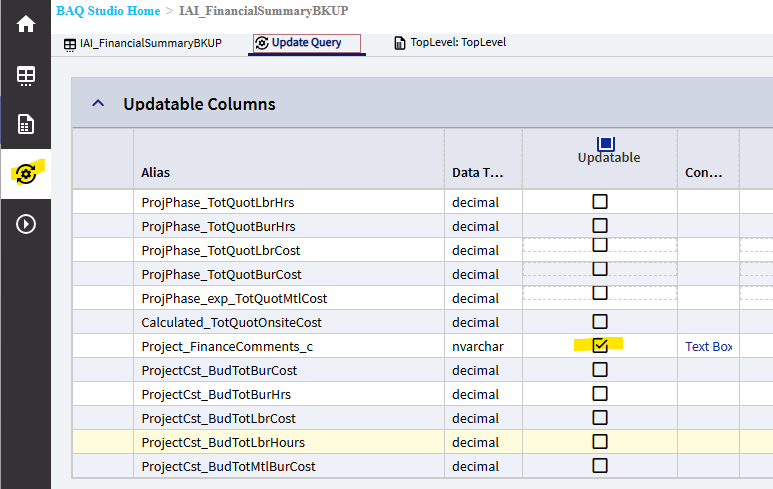The width and height of the screenshot is (773, 489).
Task: Switch to the Update Query tab
Action: pyautogui.click(x=306, y=43)
